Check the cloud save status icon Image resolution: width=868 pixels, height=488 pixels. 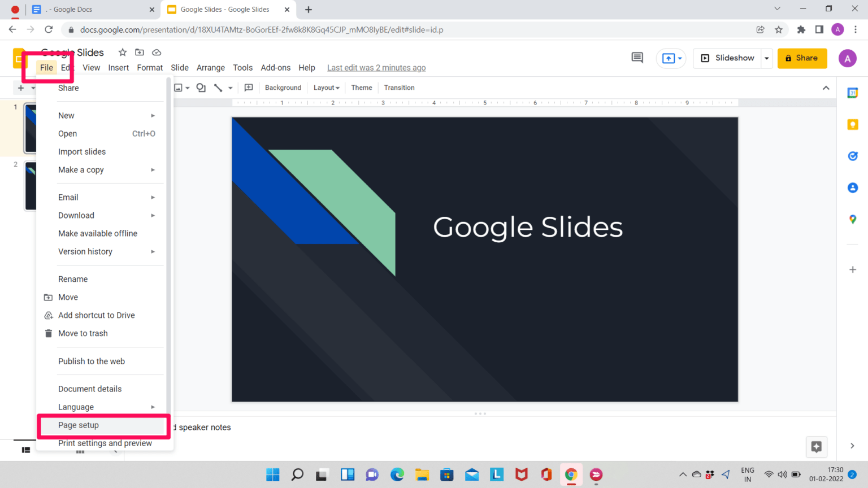pyautogui.click(x=157, y=53)
